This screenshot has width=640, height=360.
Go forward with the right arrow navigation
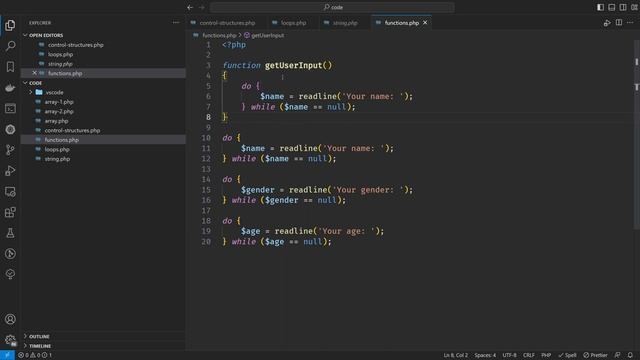click(202, 7)
